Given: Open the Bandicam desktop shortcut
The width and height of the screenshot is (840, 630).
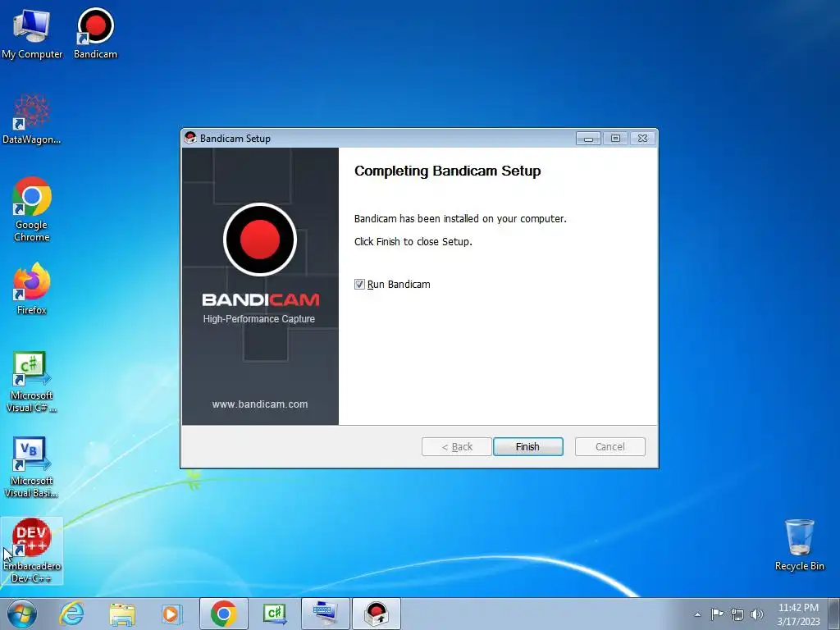Looking at the screenshot, I should [95, 33].
